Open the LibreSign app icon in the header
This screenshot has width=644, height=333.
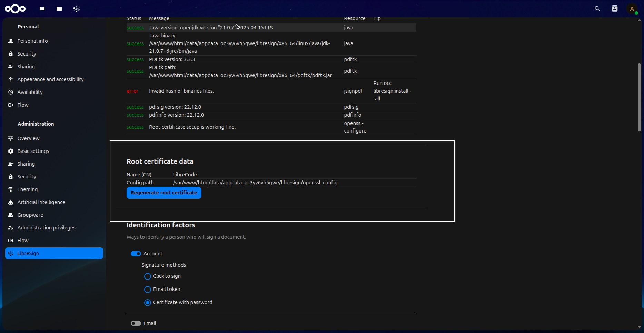coord(77,9)
